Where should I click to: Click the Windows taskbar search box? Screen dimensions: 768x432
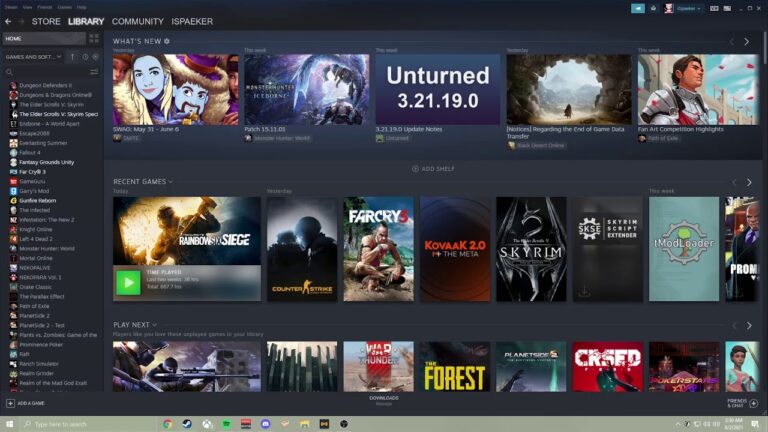pos(87,424)
